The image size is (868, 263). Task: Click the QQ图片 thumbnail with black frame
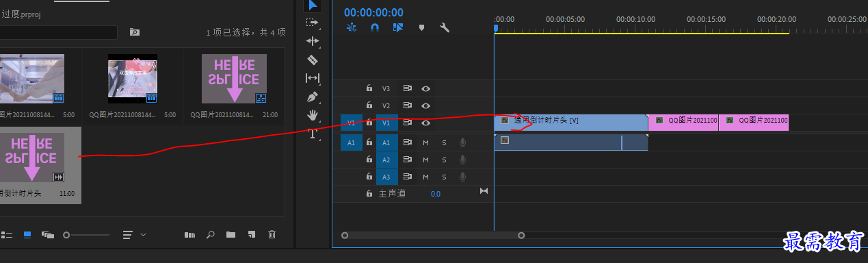133,79
